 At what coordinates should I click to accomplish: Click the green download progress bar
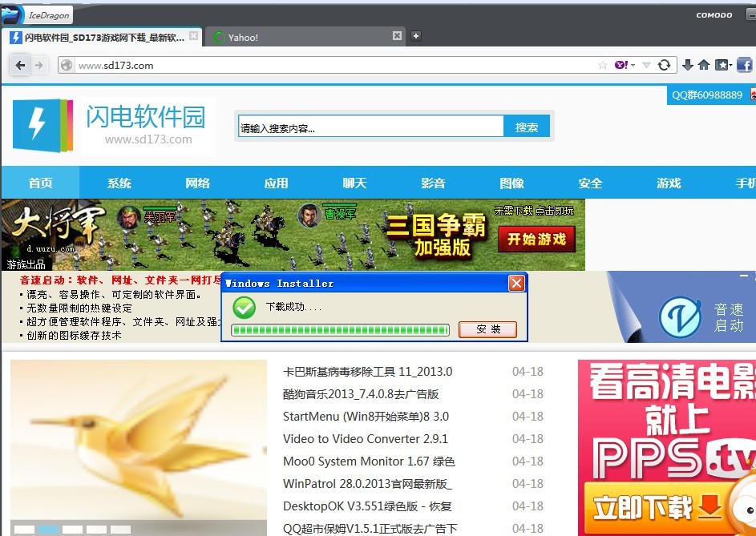point(341,330)
